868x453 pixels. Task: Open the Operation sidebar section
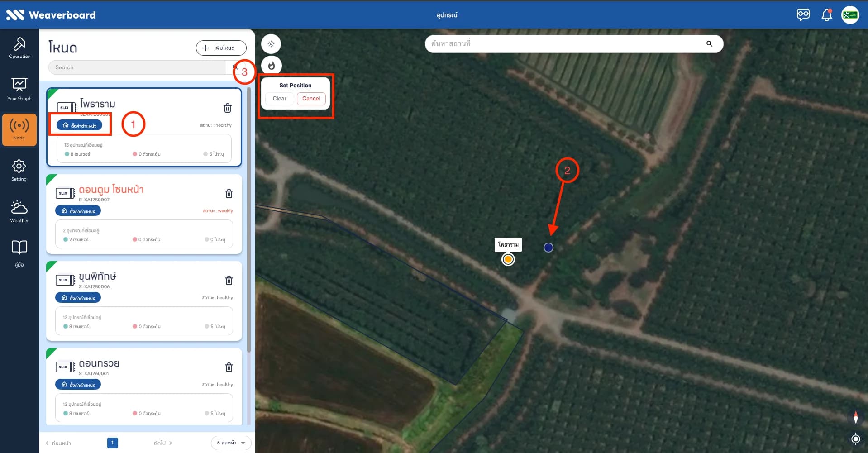point(19,48)
